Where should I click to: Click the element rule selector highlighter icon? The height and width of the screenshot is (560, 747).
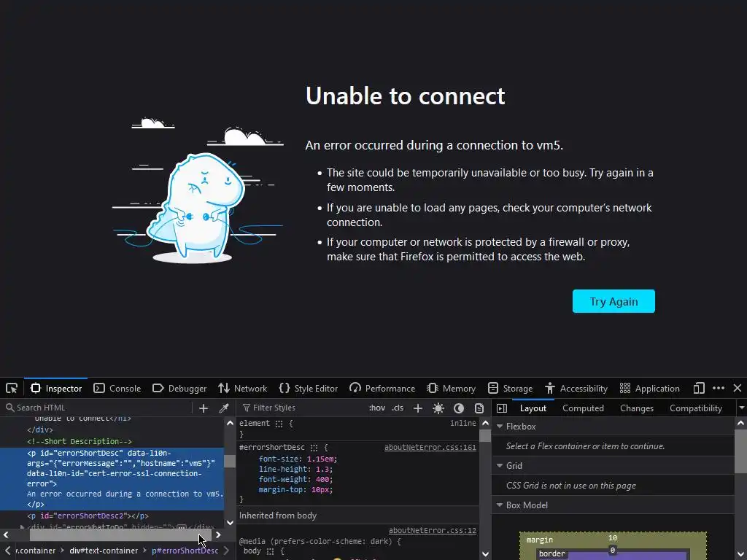279,424
